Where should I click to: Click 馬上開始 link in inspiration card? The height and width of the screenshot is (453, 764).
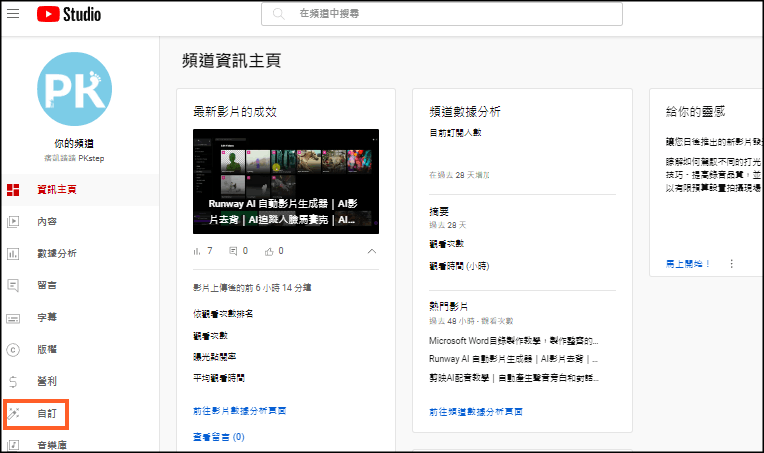coord(688,264)
